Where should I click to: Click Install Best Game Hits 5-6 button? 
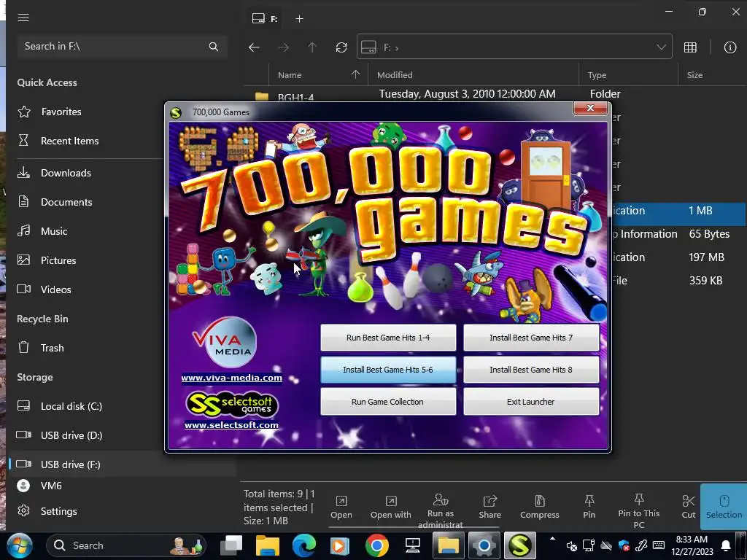coord(388,370)
